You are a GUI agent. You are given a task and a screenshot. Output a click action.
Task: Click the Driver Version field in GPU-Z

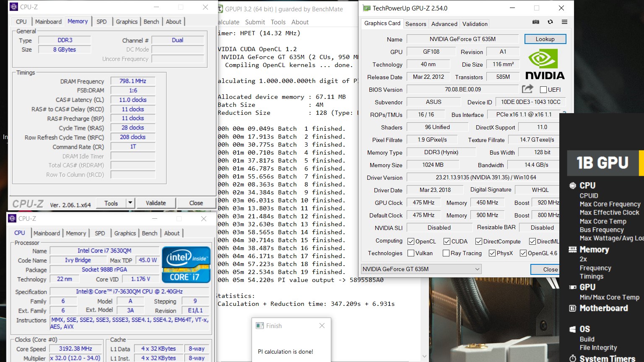(483, 177)
